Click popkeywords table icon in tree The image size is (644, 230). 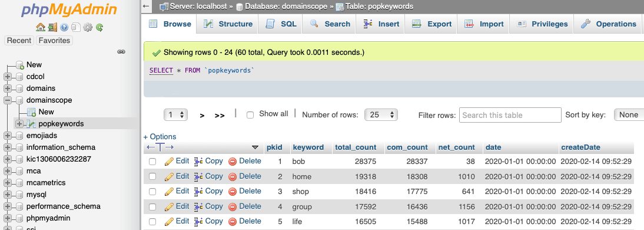[31, 123]
